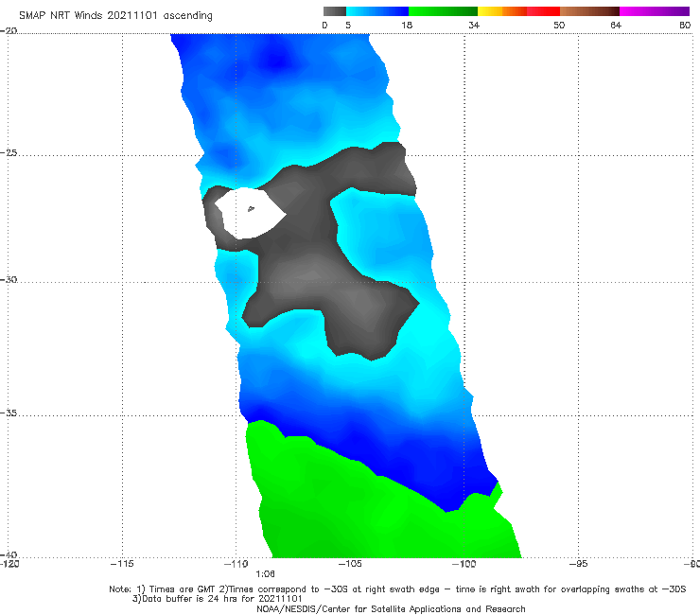Click the color scale label '5'
Viewport: 700px width, 615px height.
point(348,25)
